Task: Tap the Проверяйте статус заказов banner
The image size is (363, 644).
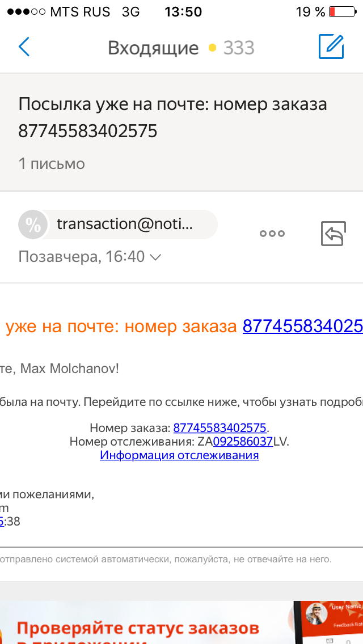Action: click(x=181, y=622)
